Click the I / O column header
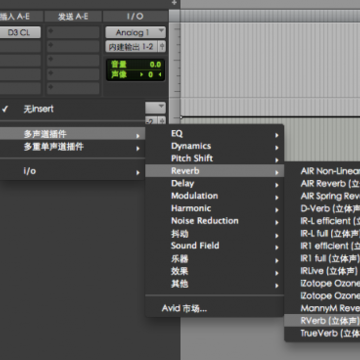360x360 pixels. (x=135, y=17)
